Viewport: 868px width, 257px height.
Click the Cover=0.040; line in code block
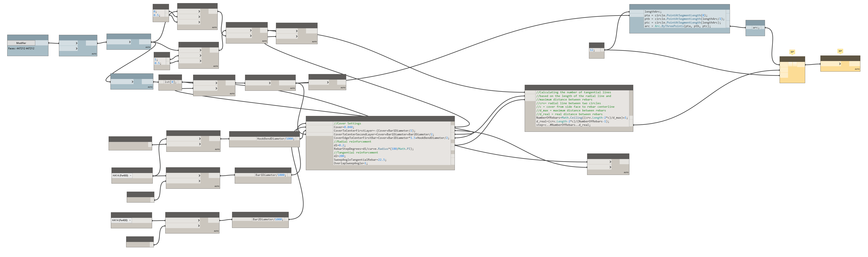tap(344, 127)
